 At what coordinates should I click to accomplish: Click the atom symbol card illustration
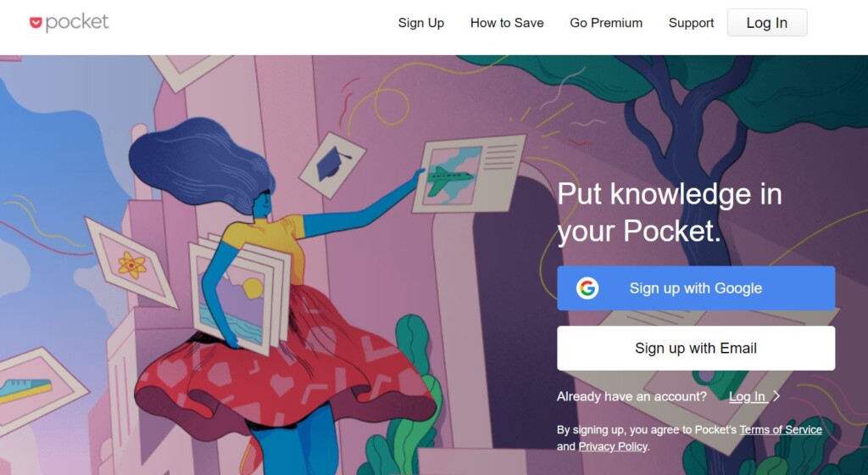pyautogui.click(x=131, y=263)
